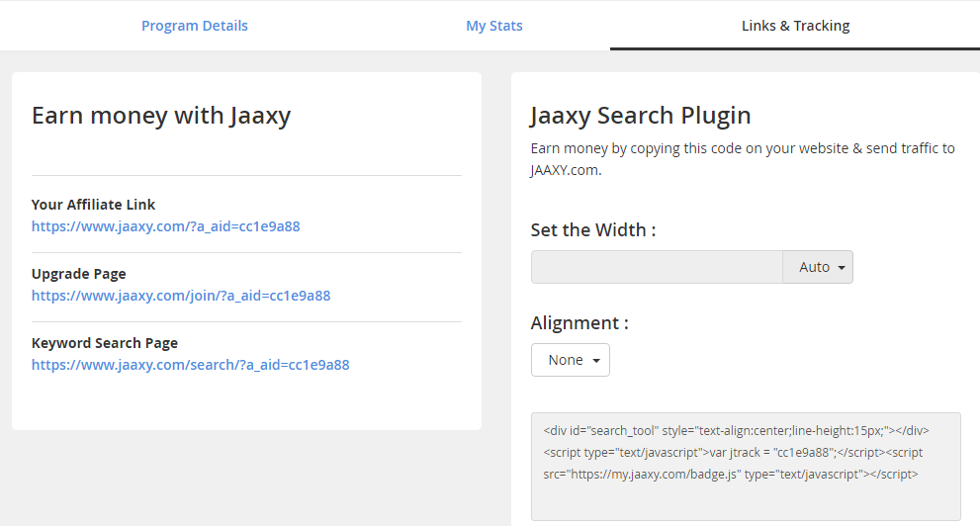This screenshot has height=526, width=980.
Task: Select the Links & Tracking tab
Action: [795, 26]
